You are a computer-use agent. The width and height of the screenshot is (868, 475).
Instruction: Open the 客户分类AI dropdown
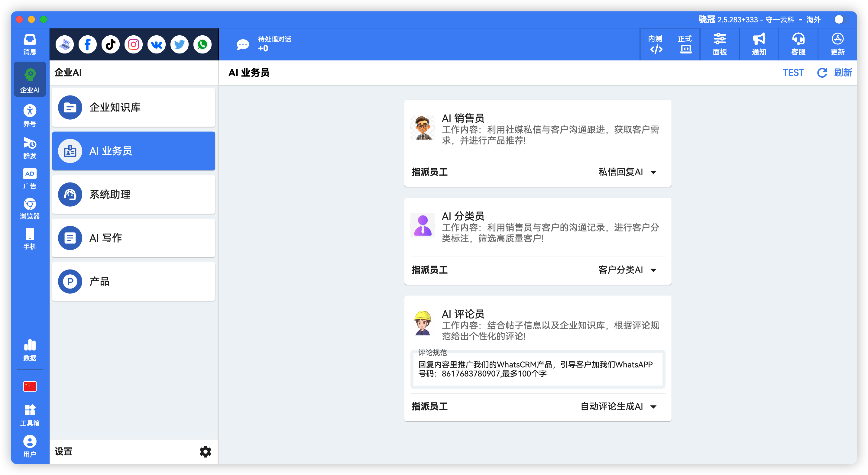coord(627,270)
